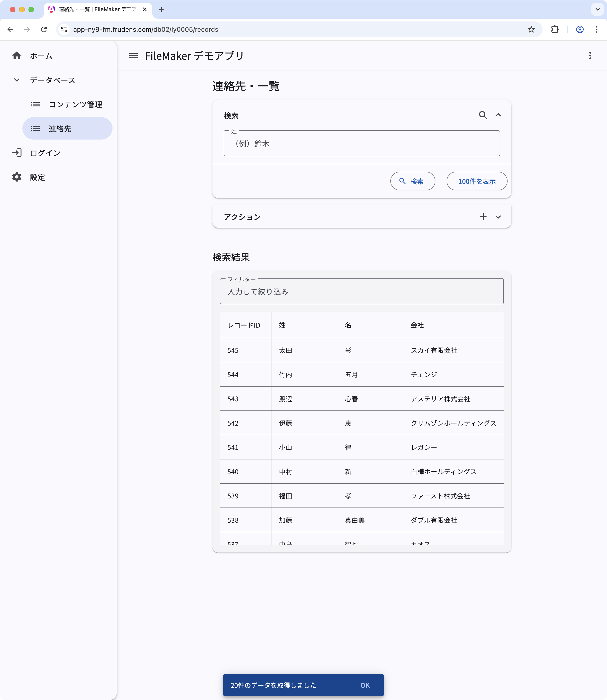Click the 会社 column header

coord(417,325)
